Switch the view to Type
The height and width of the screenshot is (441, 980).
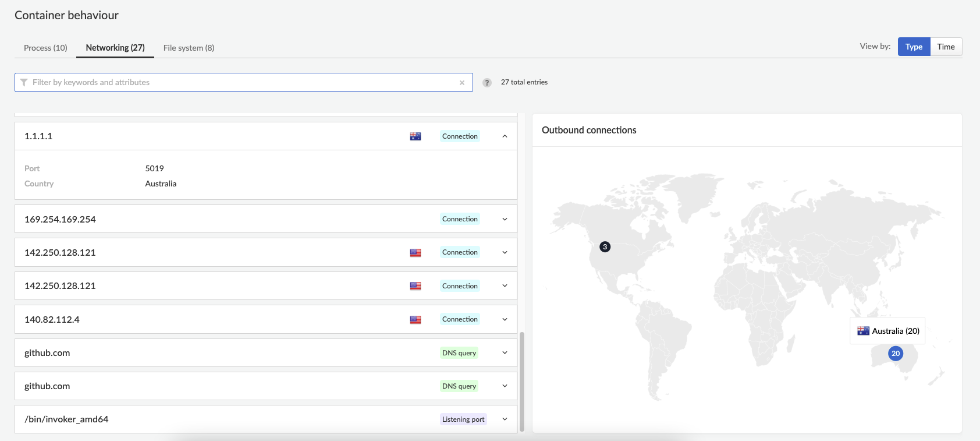[x=914, y=47]
